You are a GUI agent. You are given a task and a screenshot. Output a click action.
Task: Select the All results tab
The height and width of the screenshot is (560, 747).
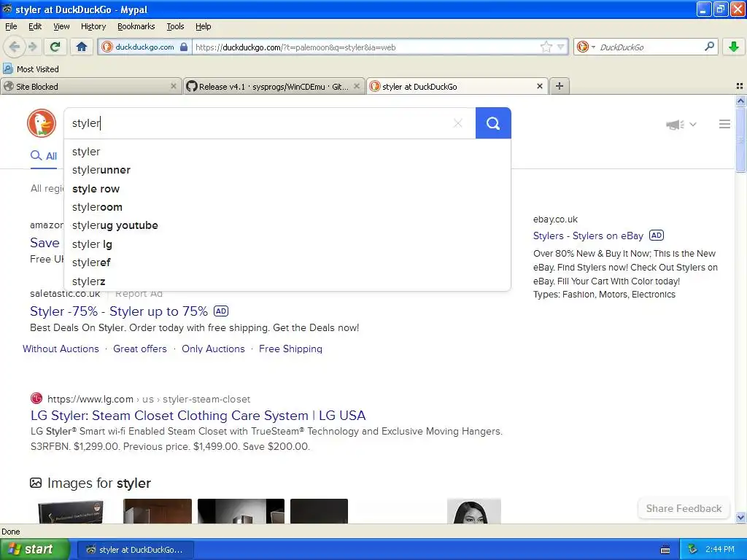pos(44,156)
